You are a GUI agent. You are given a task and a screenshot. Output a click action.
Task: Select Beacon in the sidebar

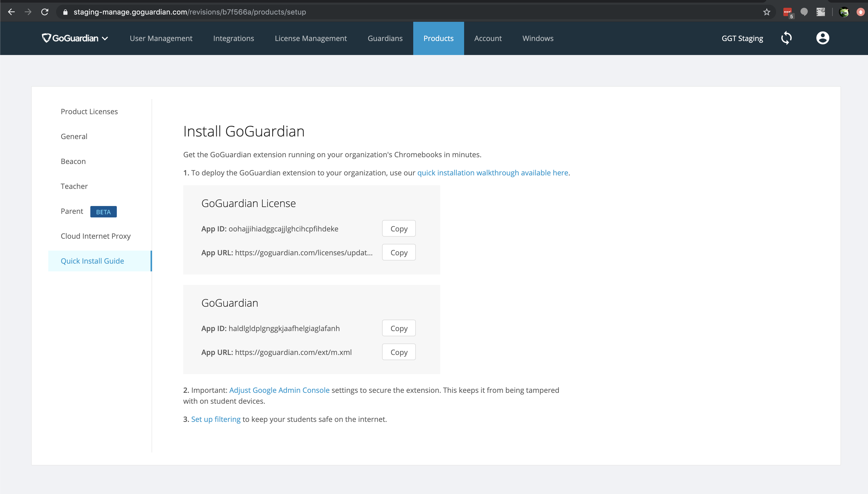[x=73, y=161]
